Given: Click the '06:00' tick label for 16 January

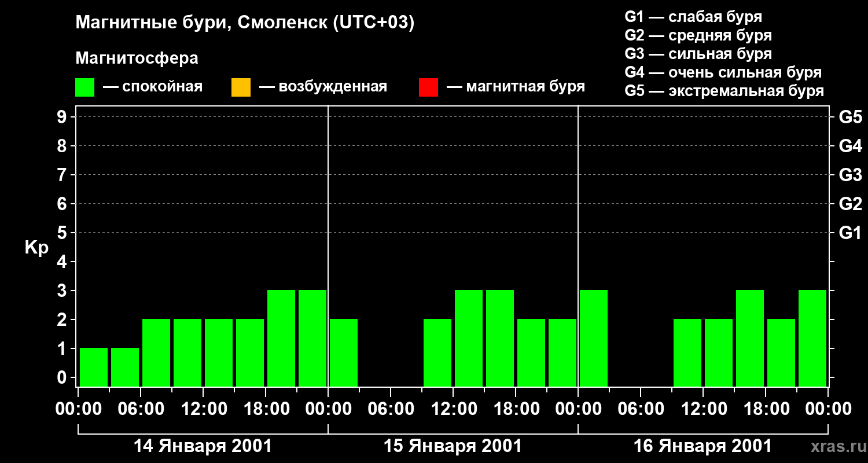Looking at the screenshot, I should coord(641,409).
